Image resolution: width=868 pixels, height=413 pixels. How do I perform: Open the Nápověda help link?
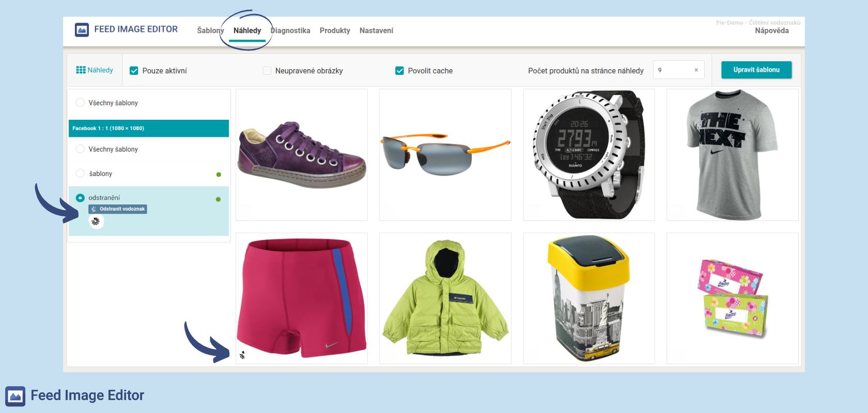772,30
